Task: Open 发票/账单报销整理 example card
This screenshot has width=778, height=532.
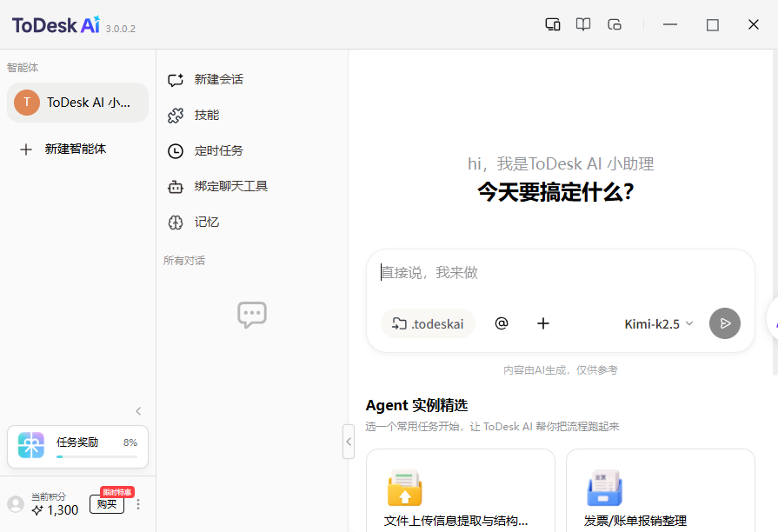Action: pyautogui.click(x=661, y=491)
